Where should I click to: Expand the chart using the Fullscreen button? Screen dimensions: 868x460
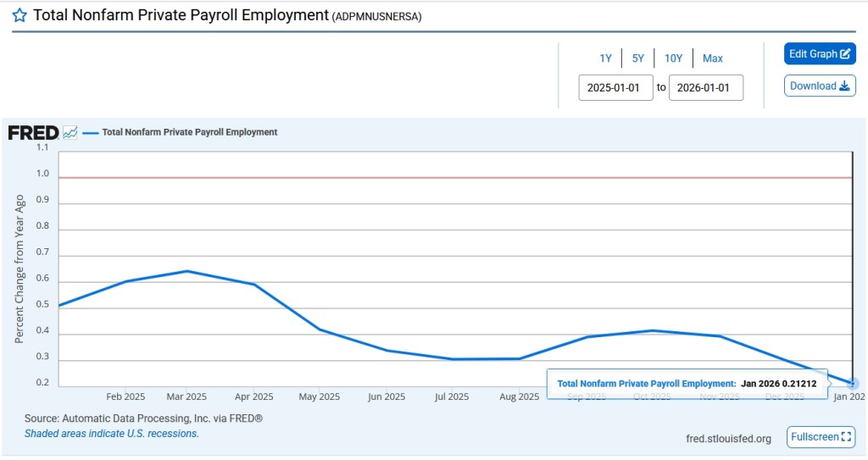820,437
